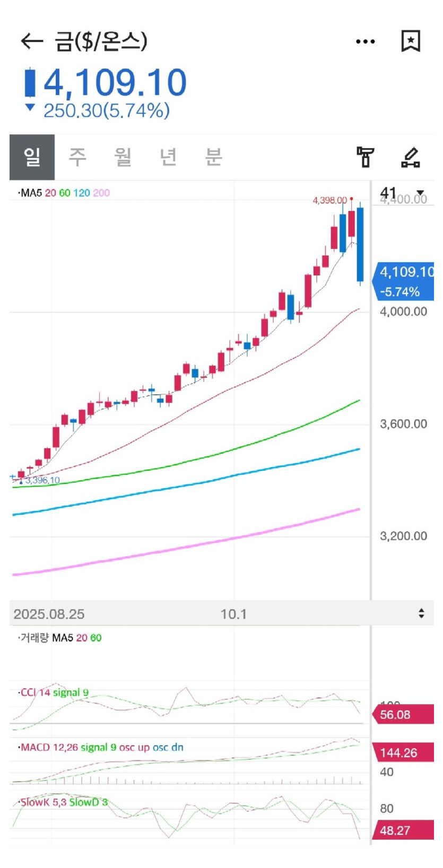Tap the 4,109.10 current price tag on axis

pos(405,281)
